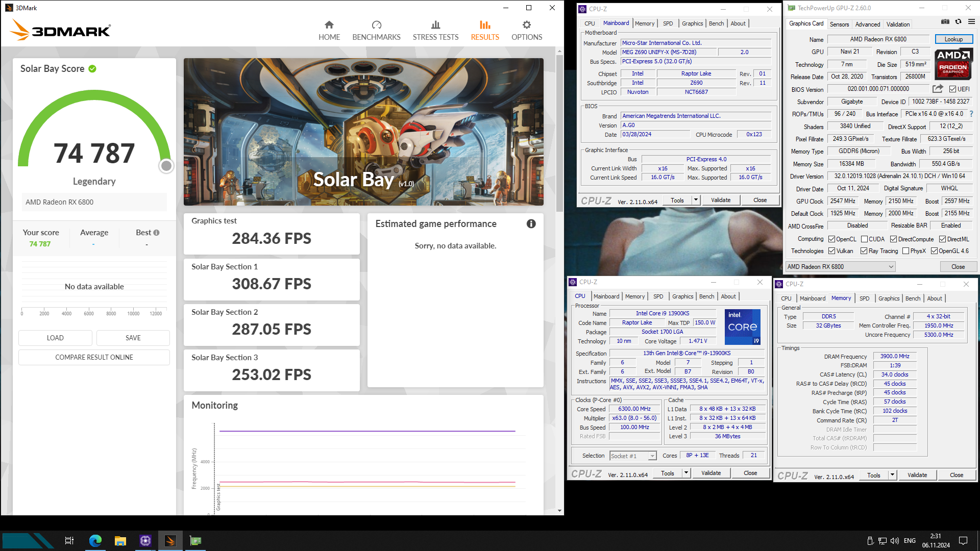Open Graphics tab in the Memory CPU-Z window

click(x=889, y=298)
